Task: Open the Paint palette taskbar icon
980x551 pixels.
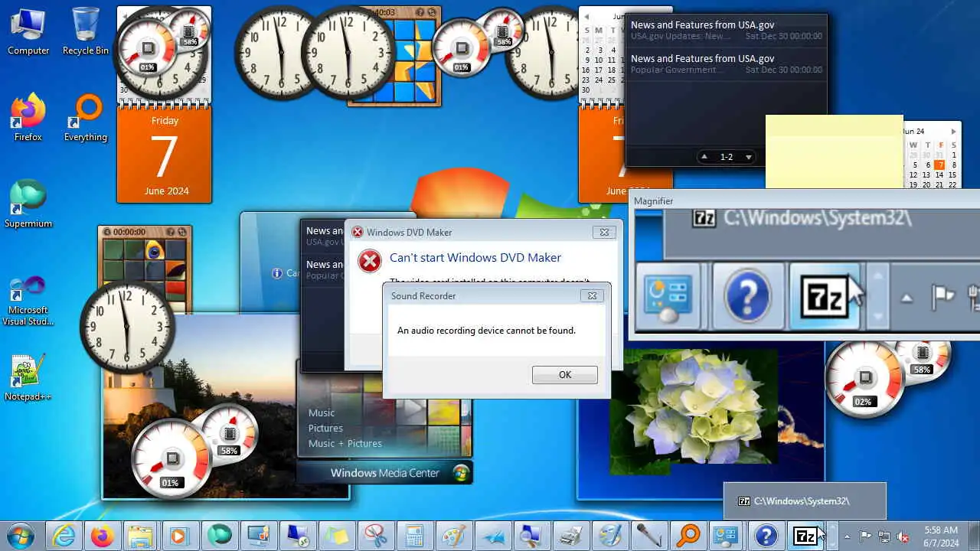Action: pyautogui.click(x=453, y=536)
